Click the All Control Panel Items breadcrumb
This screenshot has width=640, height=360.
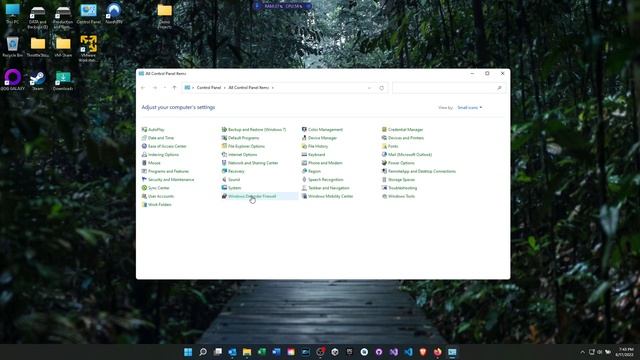tap(249, 88)
